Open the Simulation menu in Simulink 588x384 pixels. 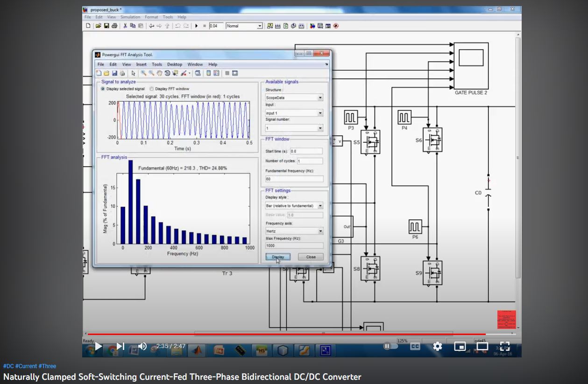pyautogui.click(x=130, y=17)
